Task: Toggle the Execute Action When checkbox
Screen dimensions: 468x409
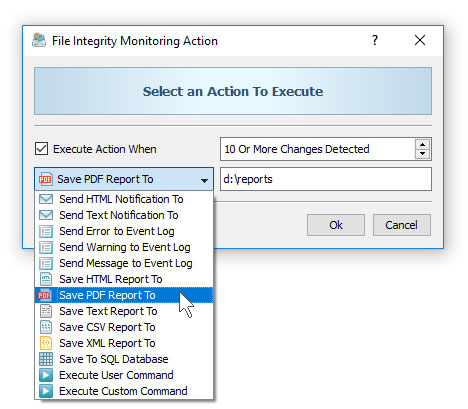Action: (41, 149)
